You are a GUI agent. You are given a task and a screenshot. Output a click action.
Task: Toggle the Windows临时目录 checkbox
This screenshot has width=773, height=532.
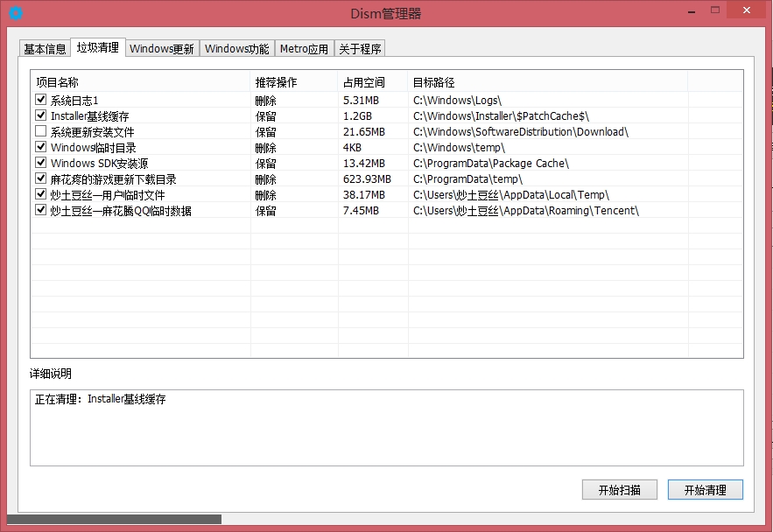click(40, 147)
